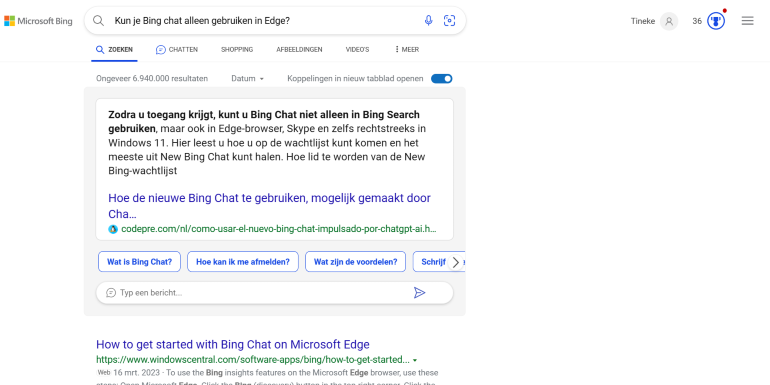770x385 pixels.
Task: Open the Datum filter dropdown
Action: pos(248,79)
